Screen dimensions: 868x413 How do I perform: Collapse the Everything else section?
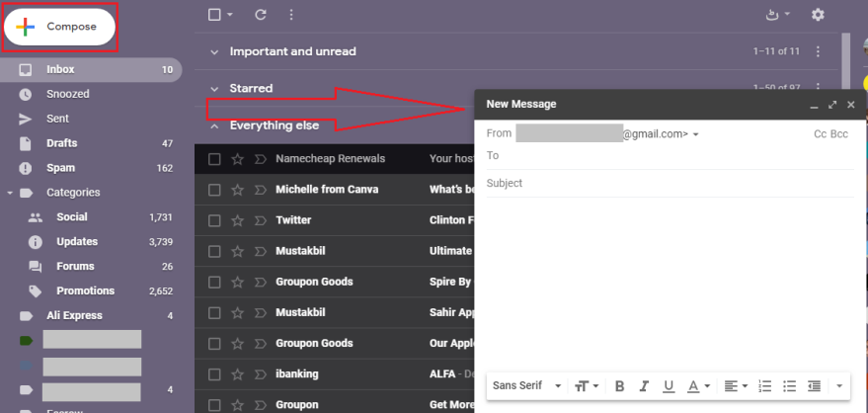tap(214, 125)
